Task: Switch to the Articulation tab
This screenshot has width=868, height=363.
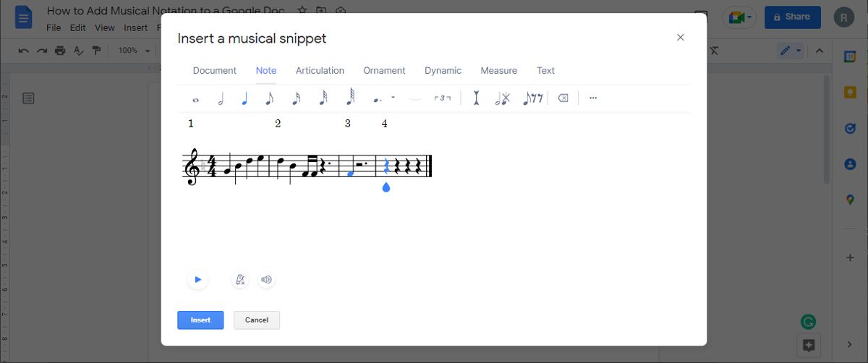Action: pyautogui.click(x=320, y=71)
